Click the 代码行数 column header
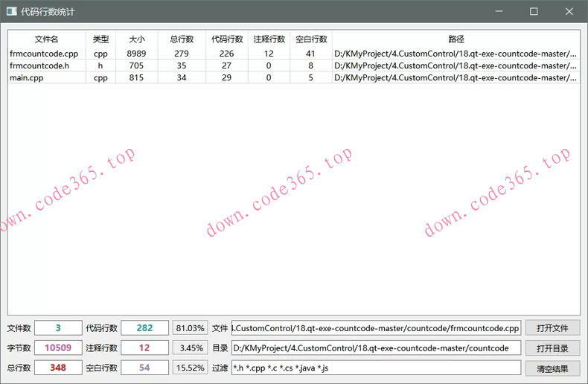Viewport: 588px width, 384px height. 227,39
